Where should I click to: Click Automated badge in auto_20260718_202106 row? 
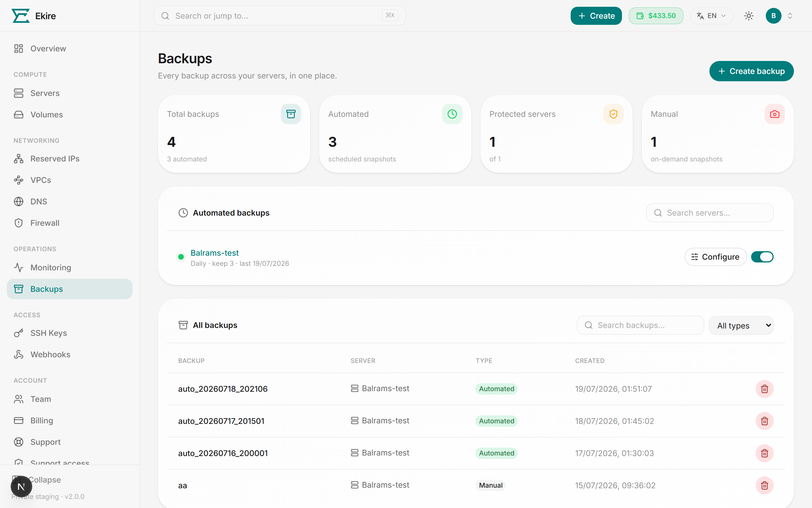(496, 389)
